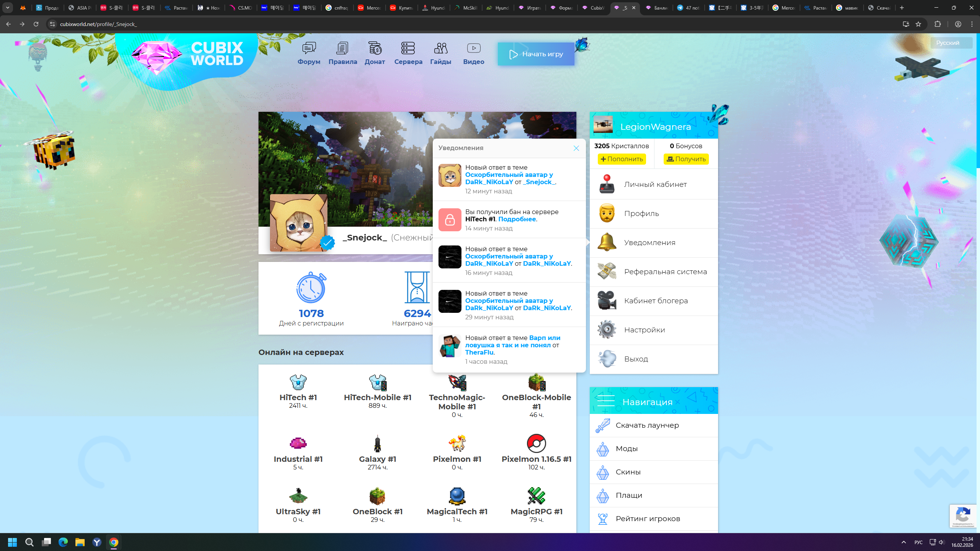Close the notifications popup
The width and height of the screenshot is (980, 551).
click(x=576, y=148)
